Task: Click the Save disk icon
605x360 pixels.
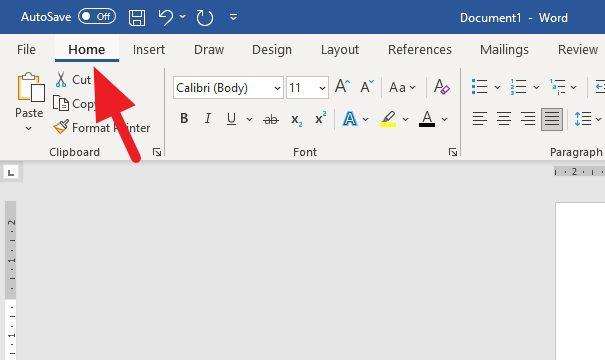Action: pos(137,17)
